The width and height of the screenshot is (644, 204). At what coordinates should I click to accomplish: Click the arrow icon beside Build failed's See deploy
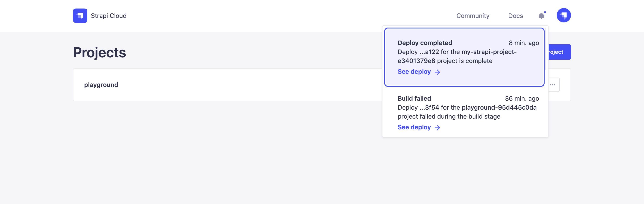tap(438, 128)
